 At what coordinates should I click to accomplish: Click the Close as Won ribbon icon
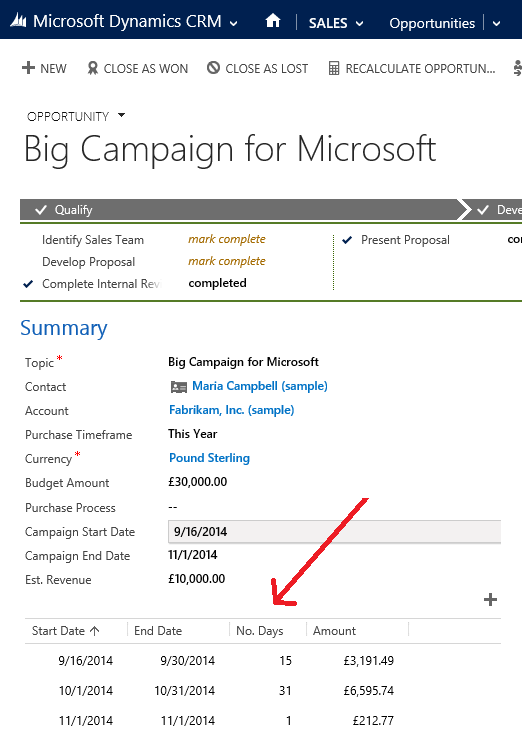pos(93,68)
